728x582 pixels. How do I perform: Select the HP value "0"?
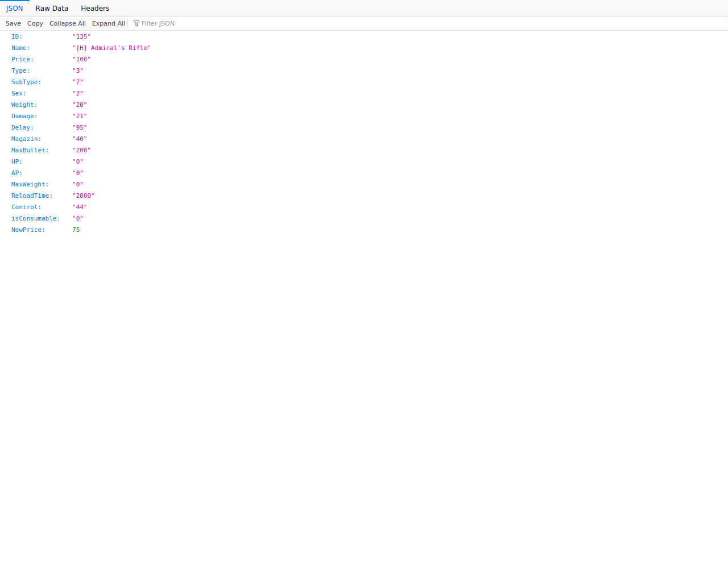coord(78,161)
